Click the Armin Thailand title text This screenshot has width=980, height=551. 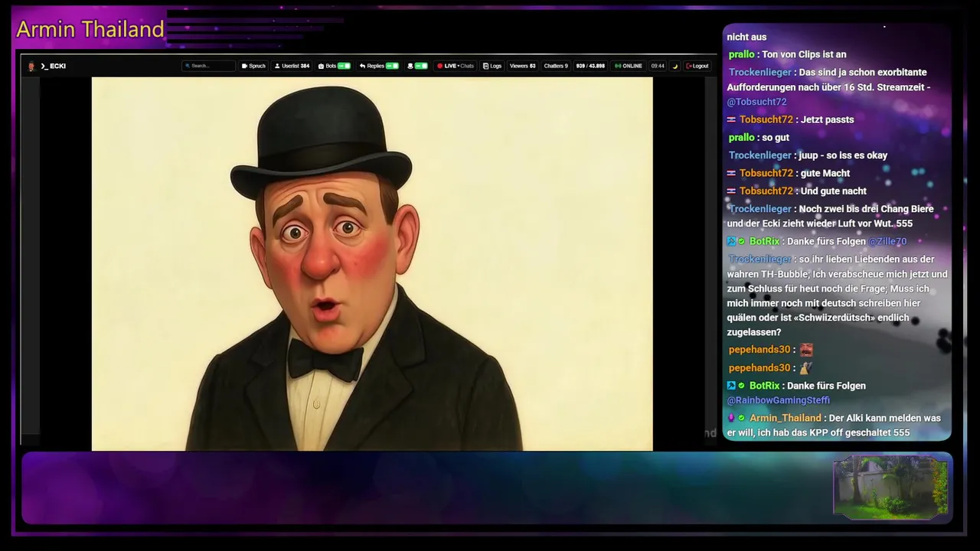point(90,29)
